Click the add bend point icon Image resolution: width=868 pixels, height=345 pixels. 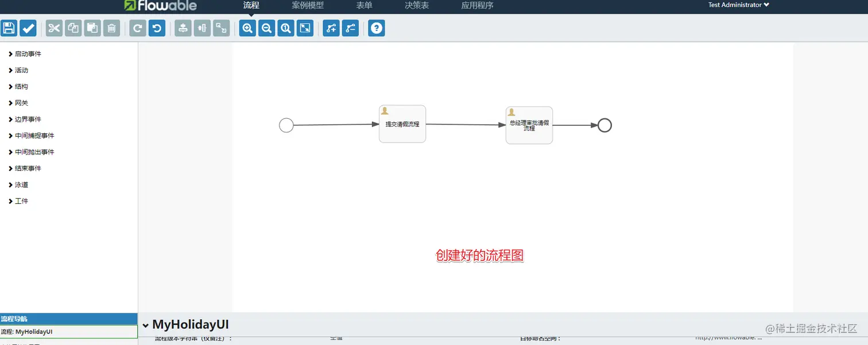331,28
